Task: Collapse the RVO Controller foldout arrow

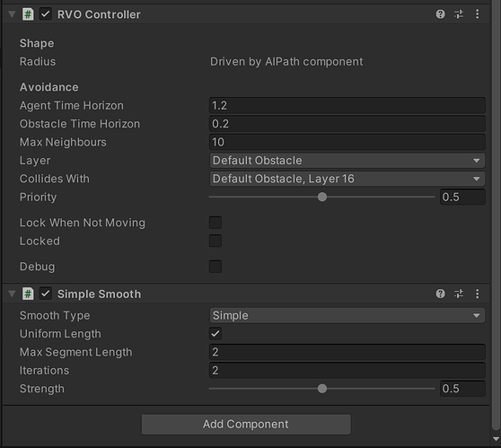Action: tap(12, 14)
